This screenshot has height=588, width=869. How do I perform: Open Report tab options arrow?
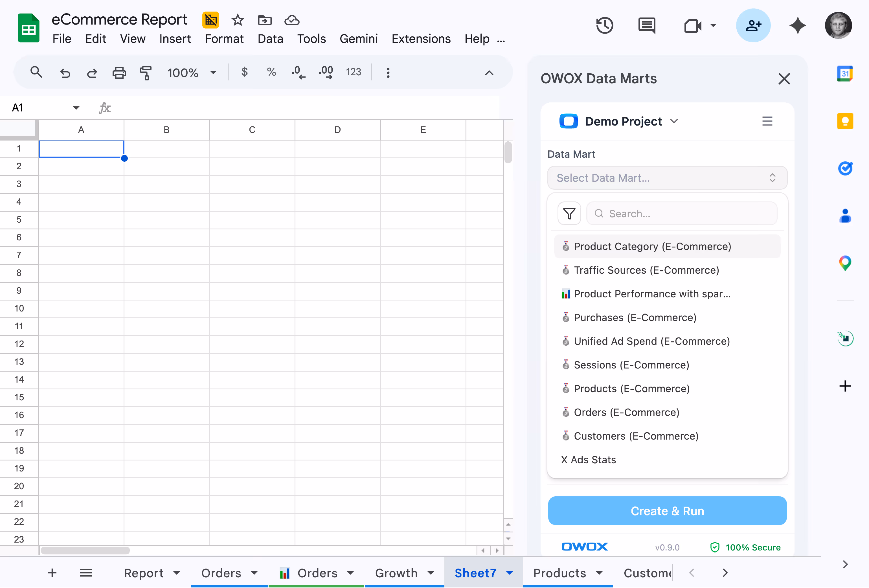177,573
